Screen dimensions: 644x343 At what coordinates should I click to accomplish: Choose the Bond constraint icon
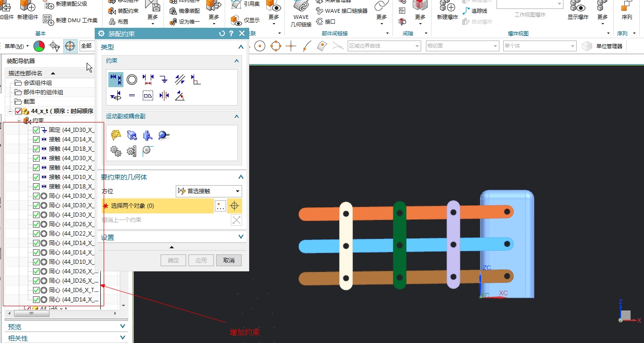[x=148, y=96]
